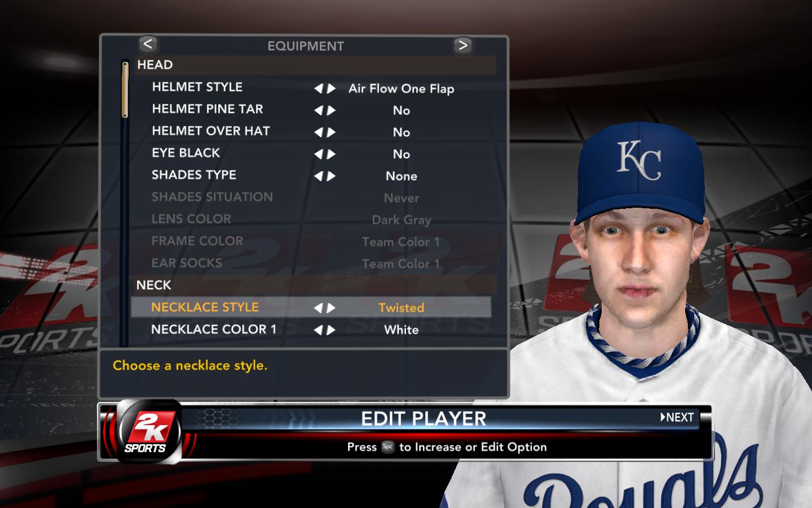Click left arrow for Helmet Style
The width and height of the screenshot is (812, 508).
(x=319, y=89)
